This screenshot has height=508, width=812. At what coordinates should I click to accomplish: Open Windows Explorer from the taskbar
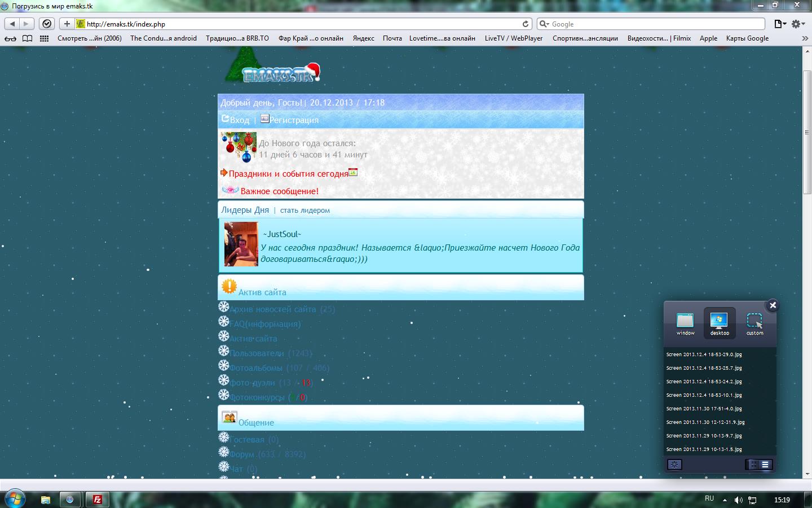(x=46, y=500)
